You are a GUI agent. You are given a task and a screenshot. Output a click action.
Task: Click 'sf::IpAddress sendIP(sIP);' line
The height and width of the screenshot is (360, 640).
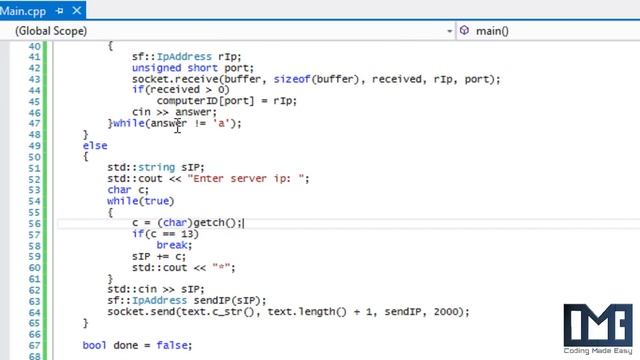click(x=187, y=301)
